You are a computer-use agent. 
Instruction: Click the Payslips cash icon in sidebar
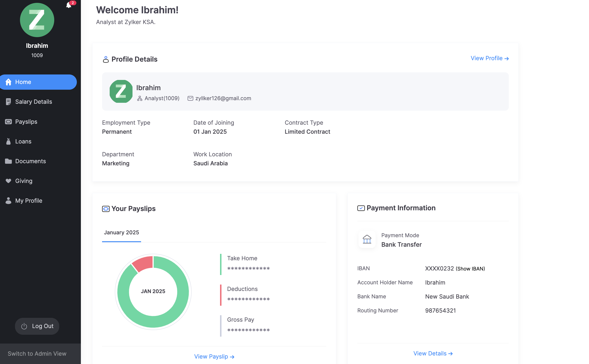click(8, 122)
